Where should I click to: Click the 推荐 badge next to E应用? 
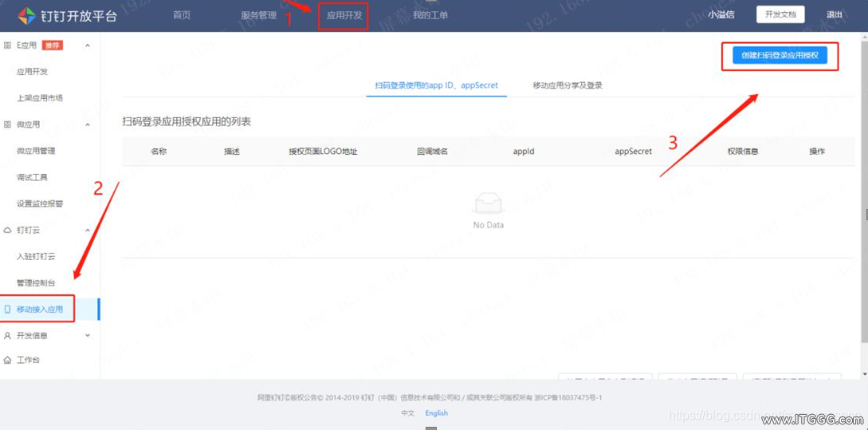(x=53, y=45)
